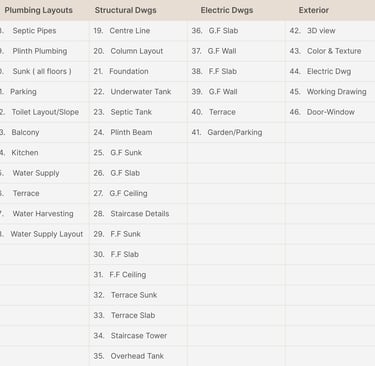Open item 24 Plinth Beam

tap(123, 132)
